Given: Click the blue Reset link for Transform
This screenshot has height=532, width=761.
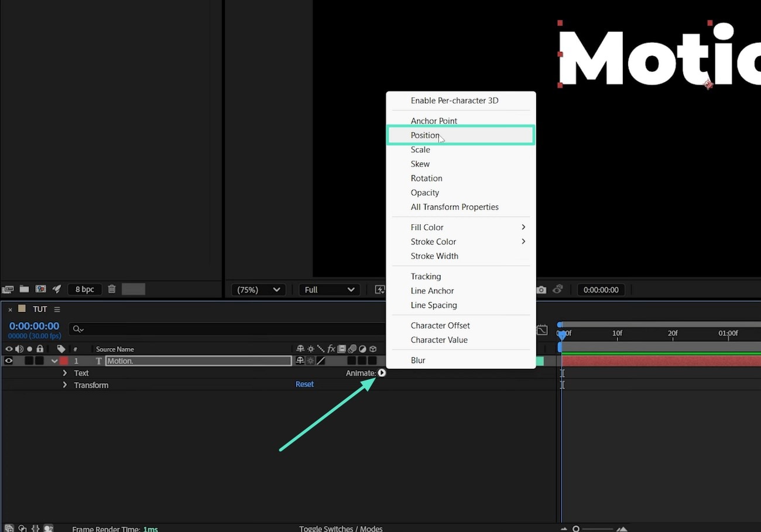Looking at the screenshot, I should click(x=304, y=385).
